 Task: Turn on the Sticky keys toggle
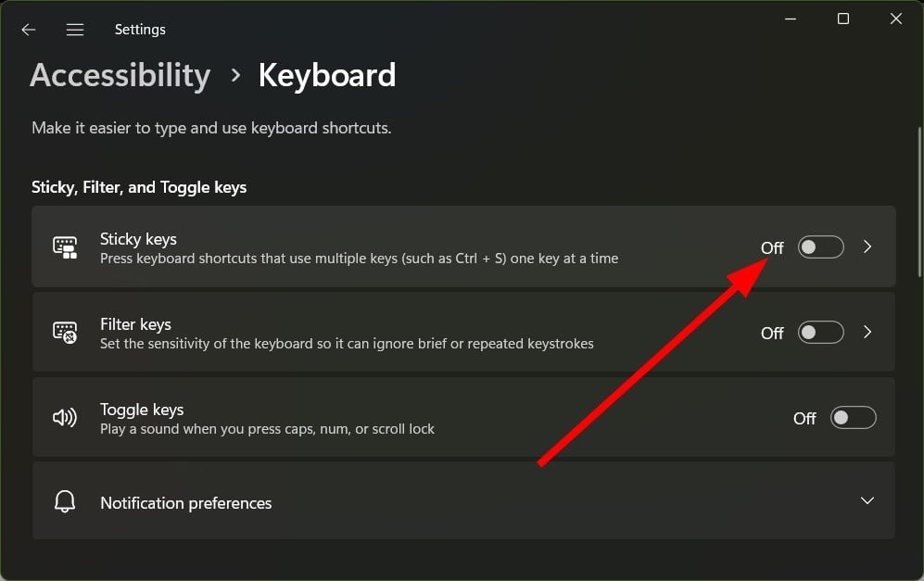pos(821,247)
